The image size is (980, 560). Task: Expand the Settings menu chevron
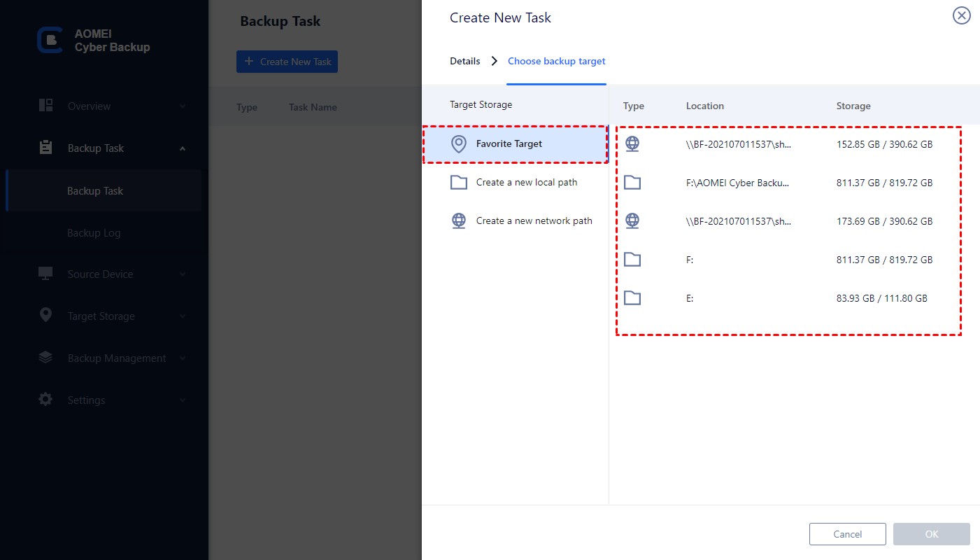pyautogui.click(x=183, y=400)
